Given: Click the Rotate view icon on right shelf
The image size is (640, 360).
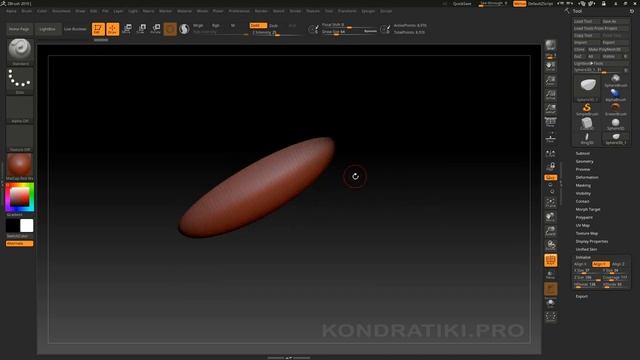Looking at the screenshot, I should point(551,245).
